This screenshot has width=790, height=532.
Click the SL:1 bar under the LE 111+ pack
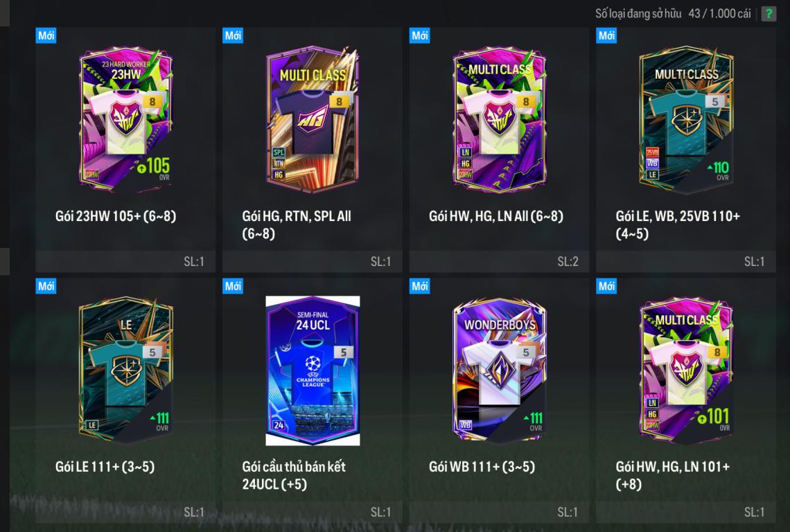tap(125, 512)
